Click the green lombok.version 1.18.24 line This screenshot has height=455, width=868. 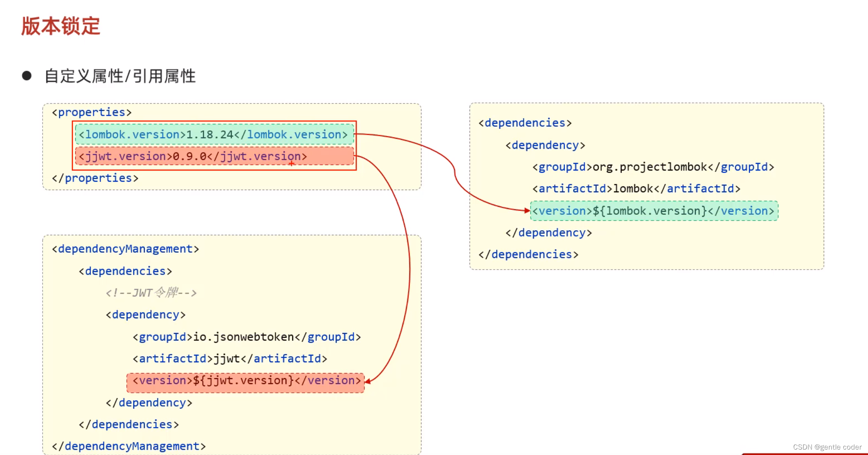214,135
